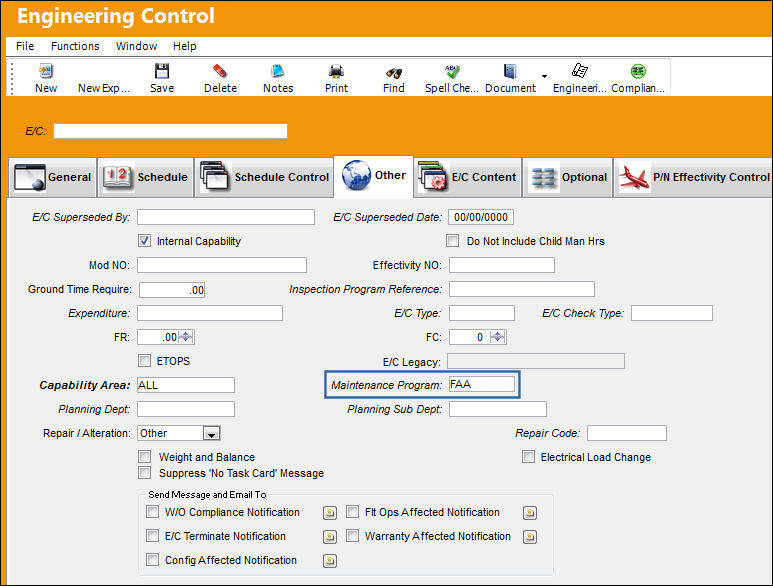Click the Capability Area field

point(186,385)
